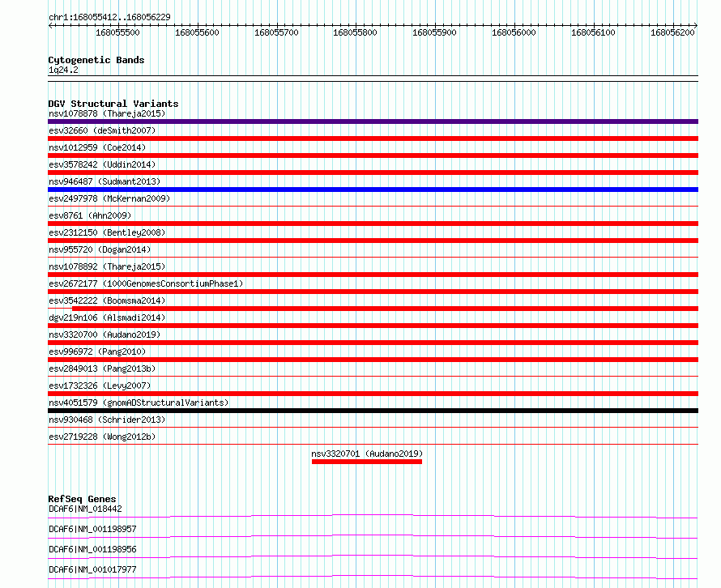Click ruler position 168056000
This screenshot has height=588, width=721.
[514, 32]
